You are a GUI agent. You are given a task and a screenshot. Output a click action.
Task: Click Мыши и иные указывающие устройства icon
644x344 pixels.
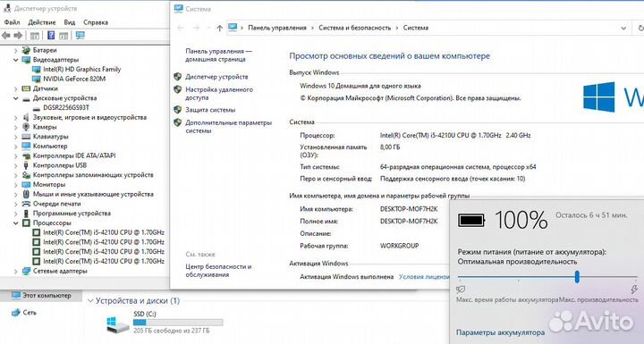26,194
